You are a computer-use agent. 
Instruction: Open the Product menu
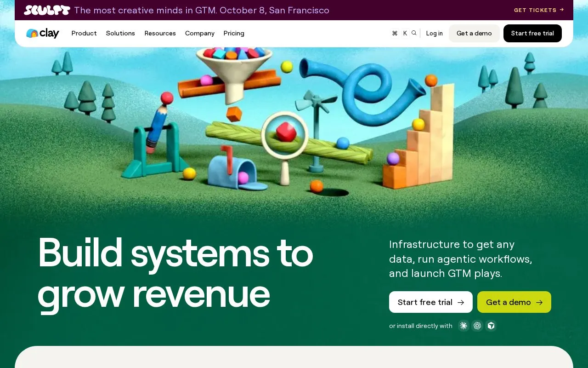84,33
